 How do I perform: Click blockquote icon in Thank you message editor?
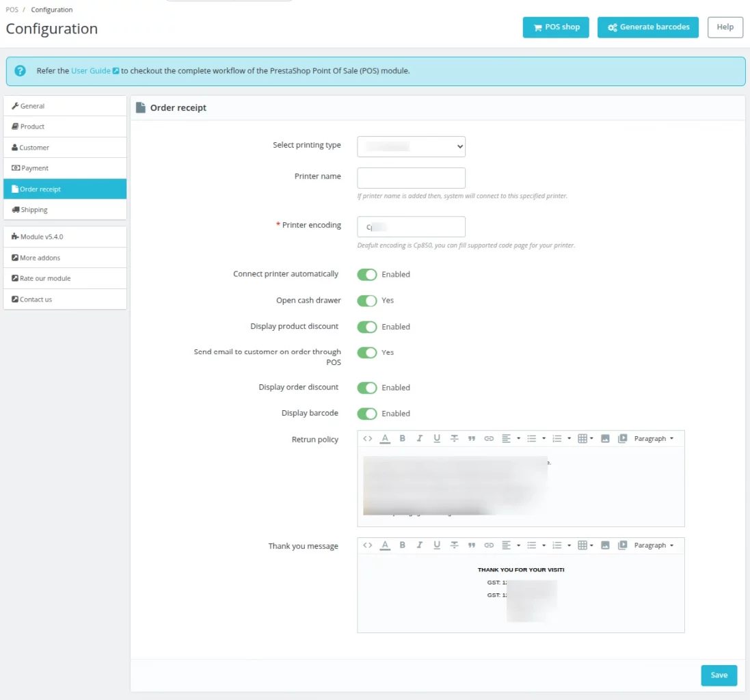(472, 545)
